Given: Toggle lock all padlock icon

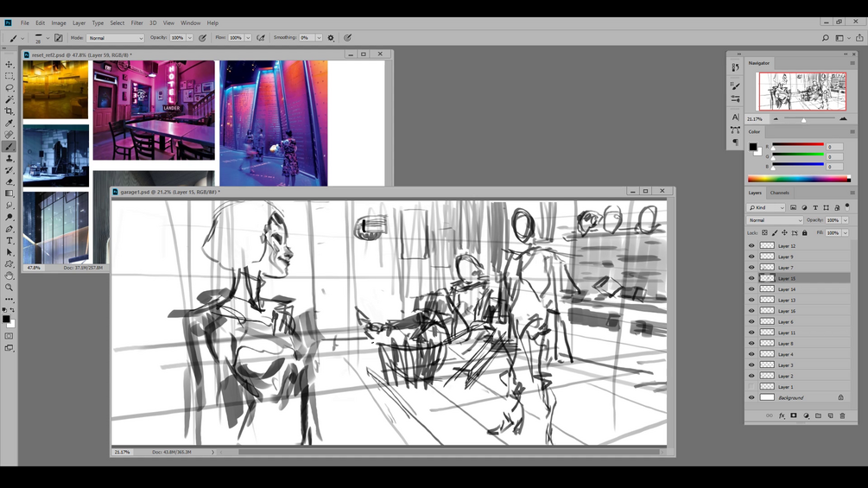Looking at the screenshot, I should (x=805, y=233).
